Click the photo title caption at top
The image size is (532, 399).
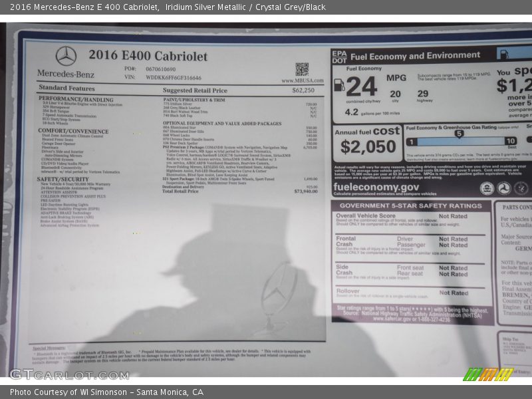pos(168,7)
